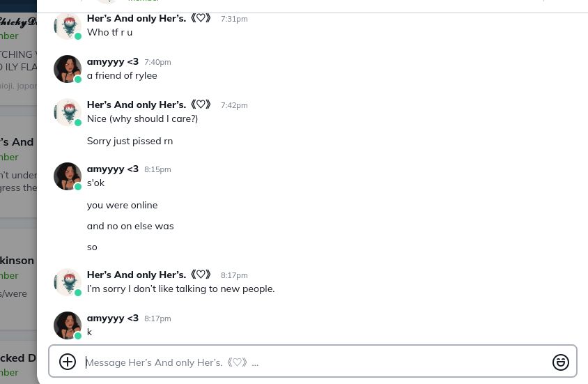Screen dimensions: 588x384
Task: Click Her's And only Her's avatar at 8:17pm
Action: [68, 282]
